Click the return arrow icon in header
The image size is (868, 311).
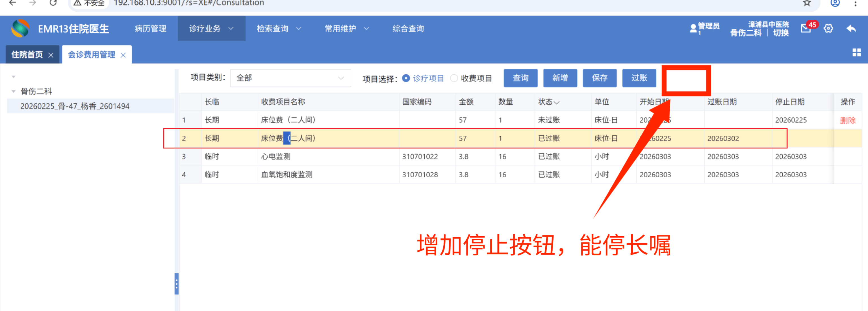851,29
